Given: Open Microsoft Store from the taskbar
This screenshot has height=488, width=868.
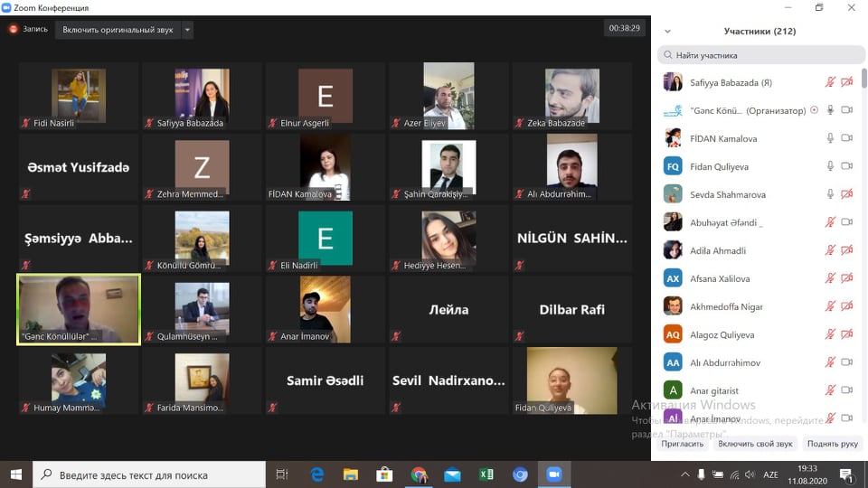Looking at the screenshot, I should tap(384, 474).
